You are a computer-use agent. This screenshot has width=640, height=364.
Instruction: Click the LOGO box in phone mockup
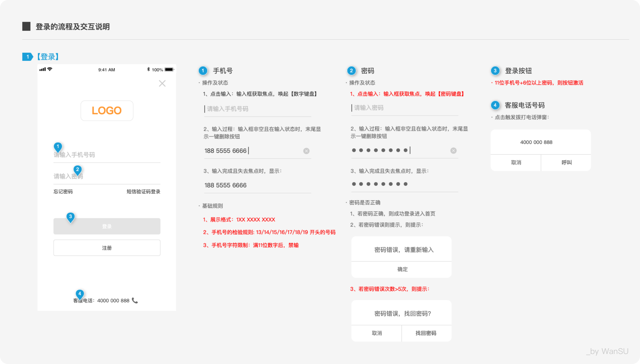pos(107,110)
